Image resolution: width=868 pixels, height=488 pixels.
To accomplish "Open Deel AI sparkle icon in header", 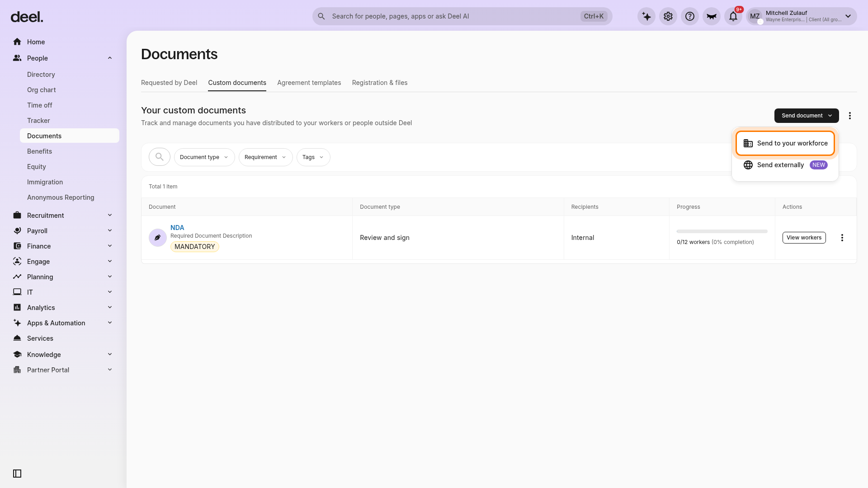I will [646, 17].
